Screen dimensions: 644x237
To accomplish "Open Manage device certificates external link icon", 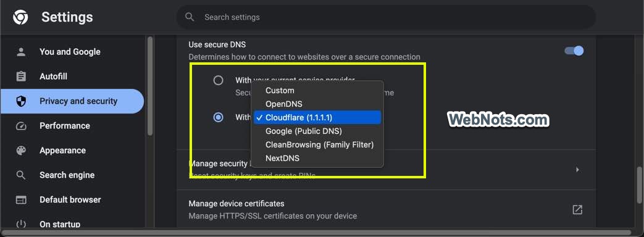I will tap(577, 209).
